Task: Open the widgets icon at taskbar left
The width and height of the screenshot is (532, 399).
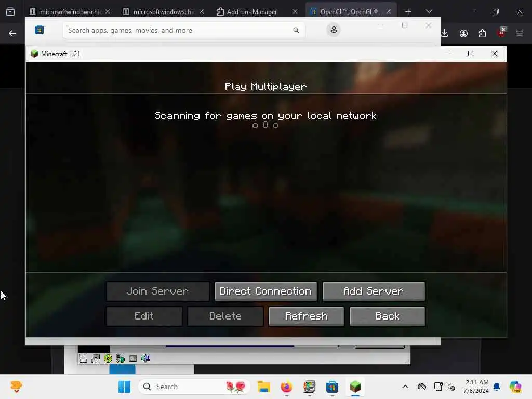Action: pos(16,387)
